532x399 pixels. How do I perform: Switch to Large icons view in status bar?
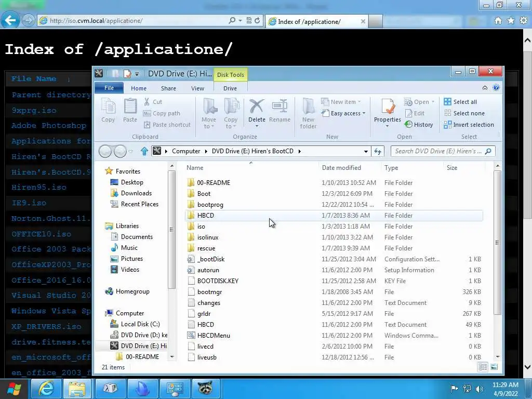pyautogui.click(x=494, y=367)
